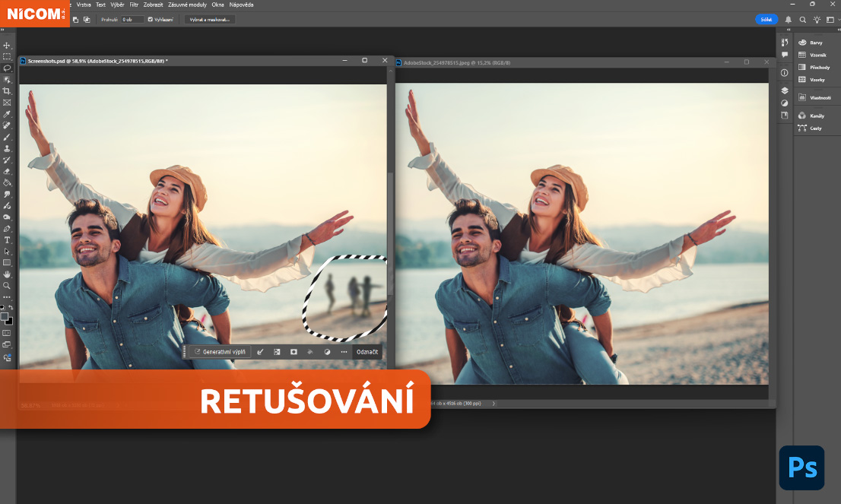Click the Generativní výplň button

220,352
